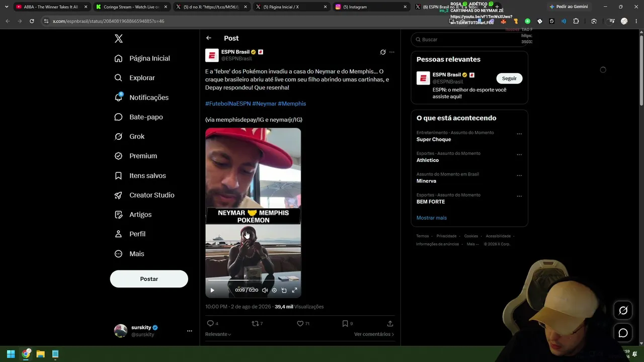
Task: Click the browser back arrow
Action: click(x=8, y=21)
